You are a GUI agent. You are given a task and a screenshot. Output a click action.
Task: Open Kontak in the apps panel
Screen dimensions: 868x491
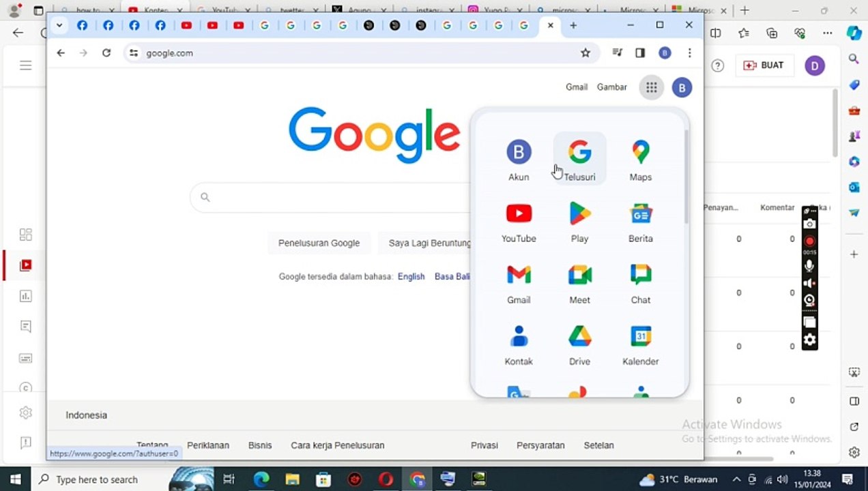519,344
